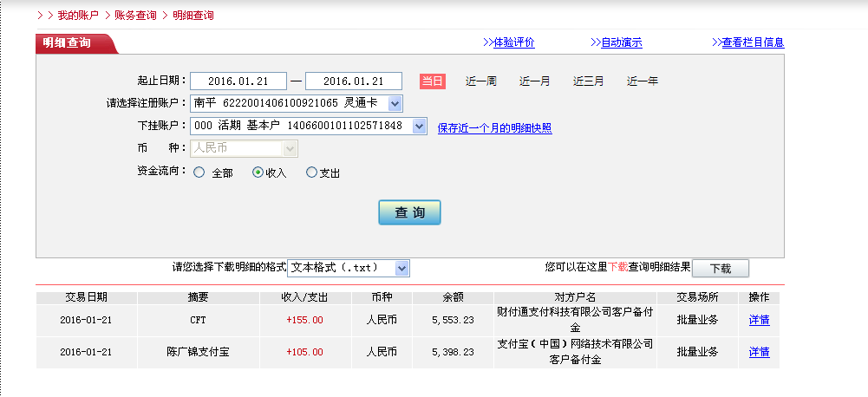Click the 查询 search button

[409, 212]
